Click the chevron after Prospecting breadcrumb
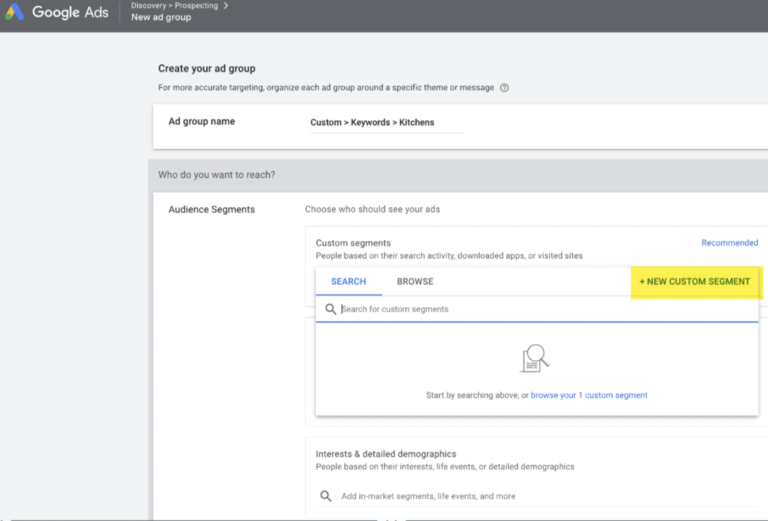 tap(226, 6)
